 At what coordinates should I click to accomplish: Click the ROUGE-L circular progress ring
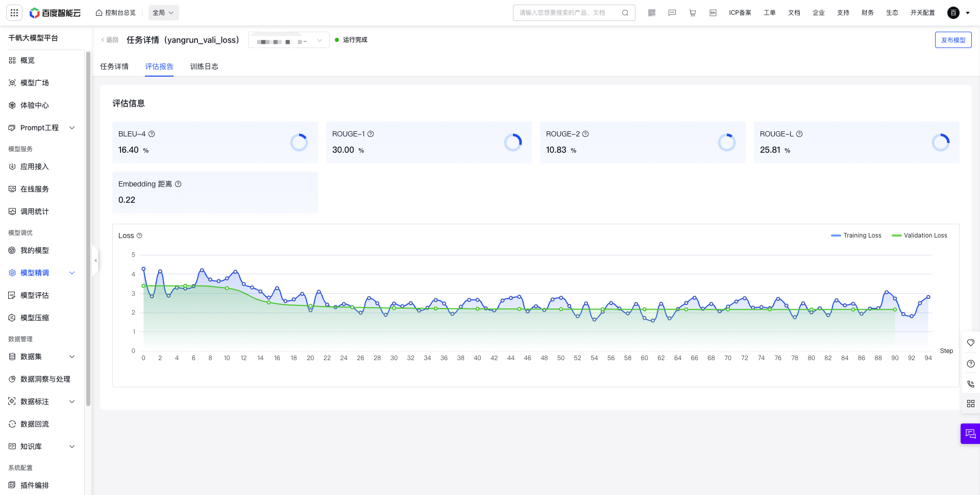(x=941, y=143)
